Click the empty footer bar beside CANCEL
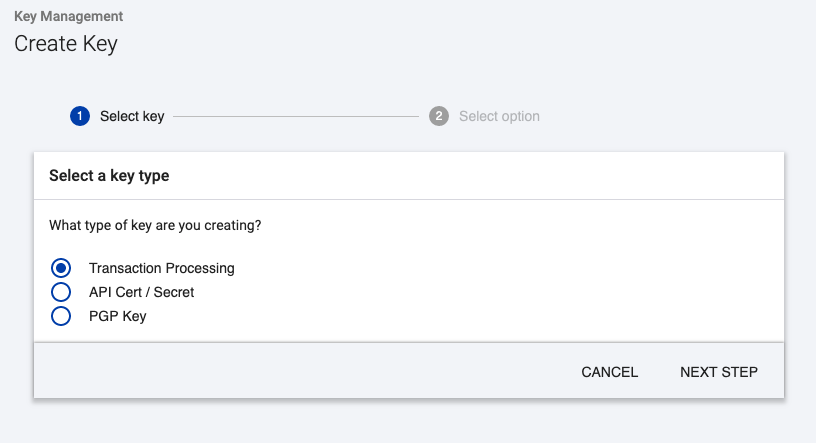This screenshot has height=443, width=816. point(300,372)
